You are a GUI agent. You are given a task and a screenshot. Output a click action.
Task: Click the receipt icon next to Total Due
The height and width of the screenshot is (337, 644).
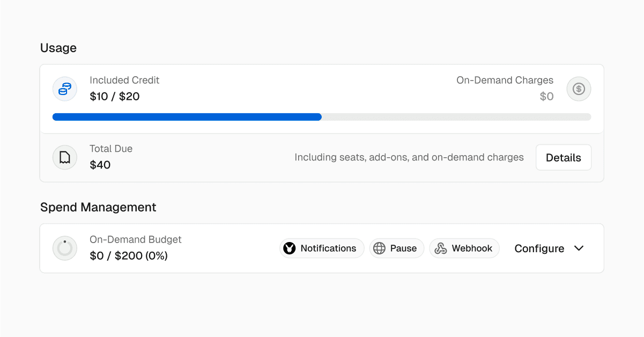click(65, 157)
